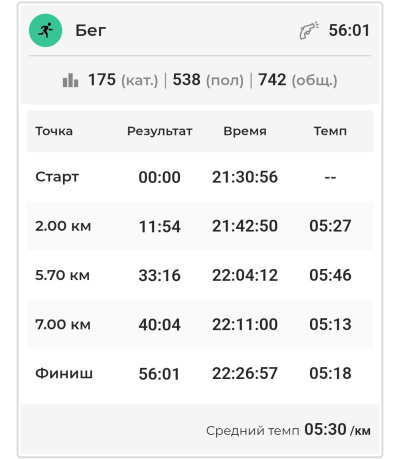Click the 538 gender rank
Image resolution: width=400 pixels, height=459 pixels.
pos(187,80)
